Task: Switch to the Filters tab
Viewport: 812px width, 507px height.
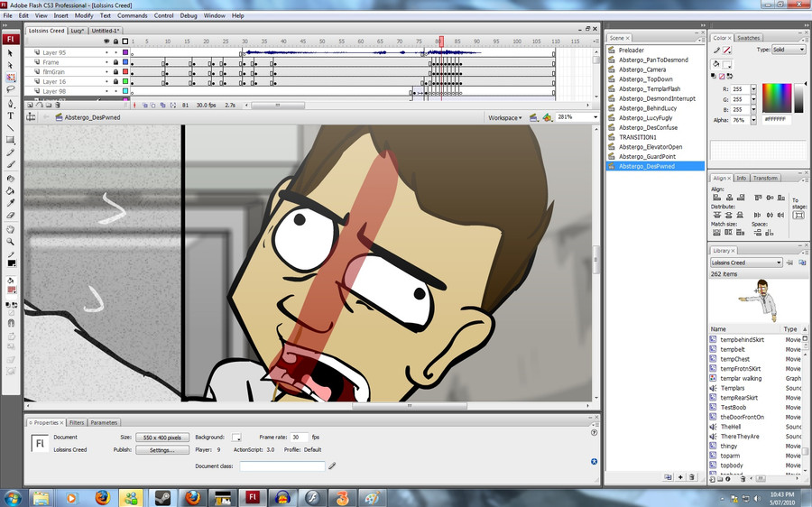Action: coord(77,422)
